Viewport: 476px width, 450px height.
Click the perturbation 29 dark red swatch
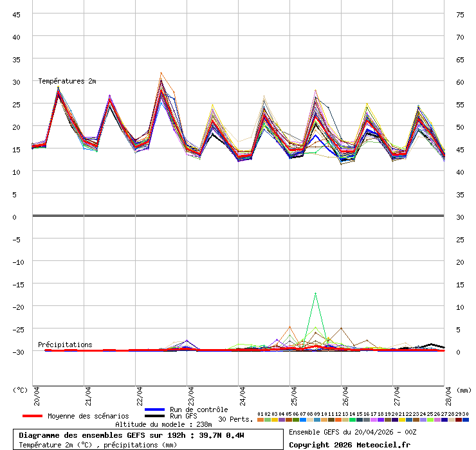coord(459,420)
